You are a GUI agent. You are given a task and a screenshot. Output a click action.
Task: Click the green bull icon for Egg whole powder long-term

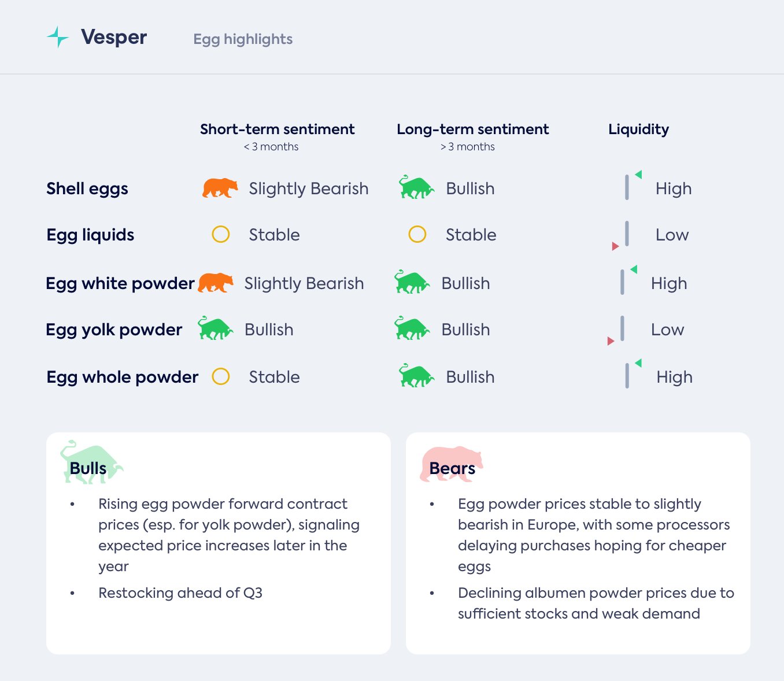pos(416,376)
